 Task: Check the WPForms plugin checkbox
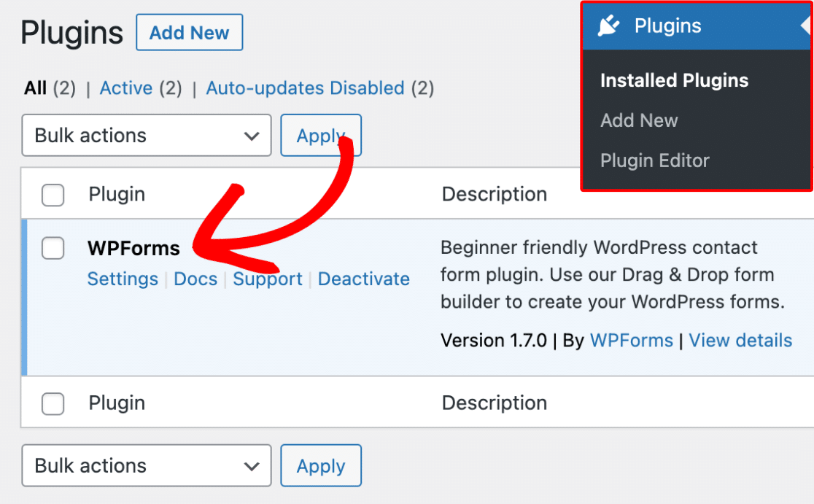[x=53, y=248]
